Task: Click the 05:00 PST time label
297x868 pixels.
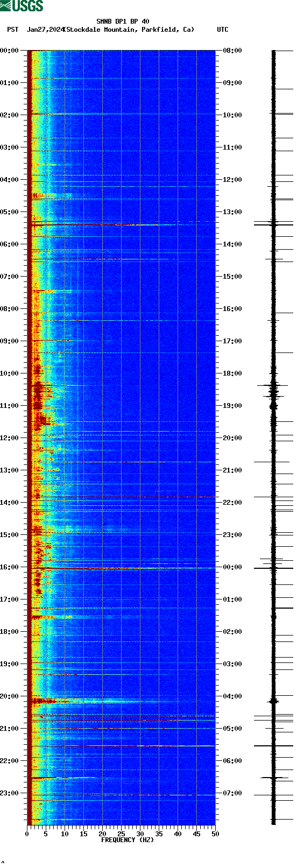Action: point(9,212)
